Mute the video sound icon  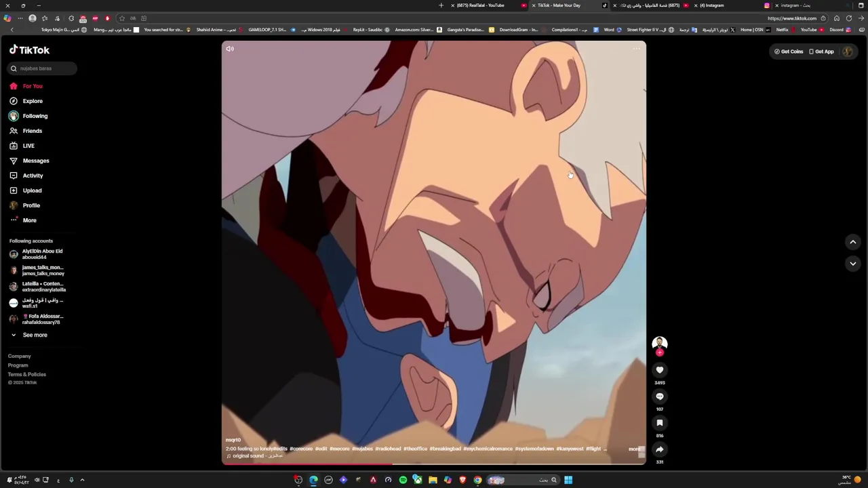(230, 49)
